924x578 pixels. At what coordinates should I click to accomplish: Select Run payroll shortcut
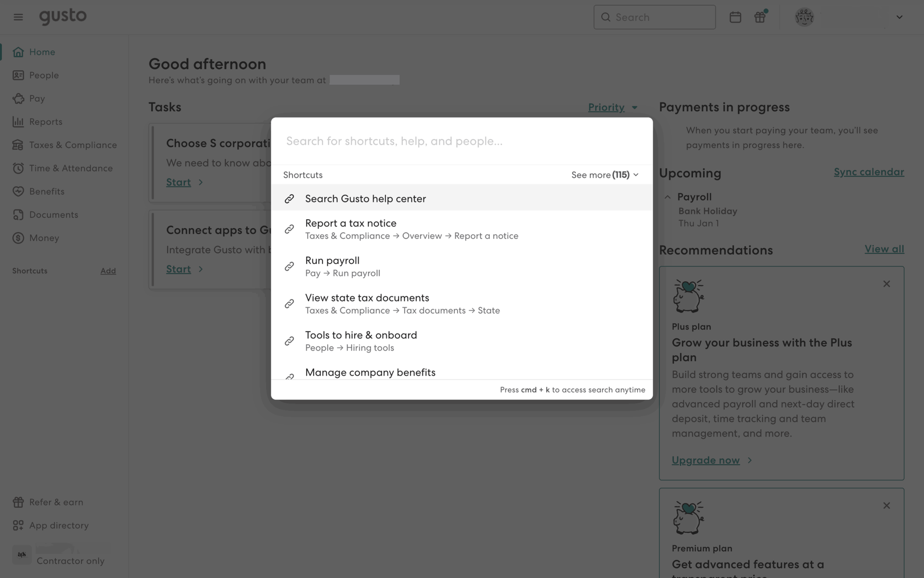click(462, 266)
